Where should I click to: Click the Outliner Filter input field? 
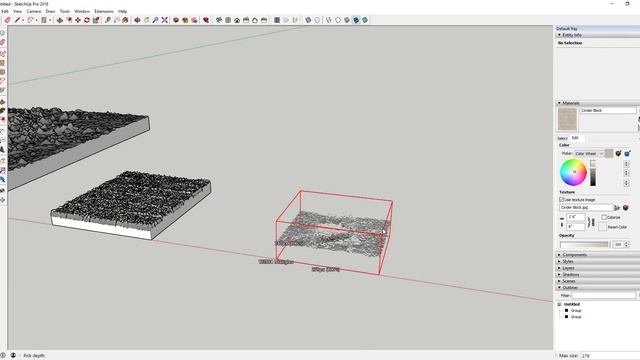tap(604, 296)
